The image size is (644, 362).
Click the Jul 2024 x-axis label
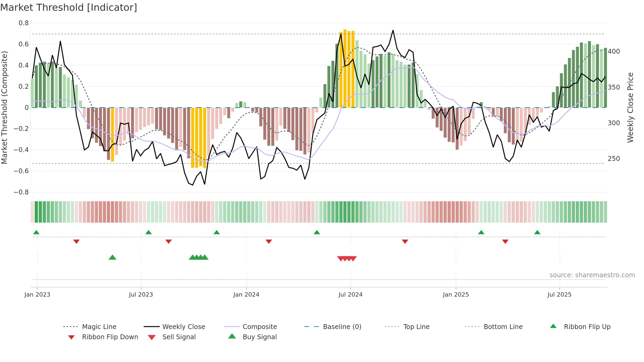tap(350, 295)
